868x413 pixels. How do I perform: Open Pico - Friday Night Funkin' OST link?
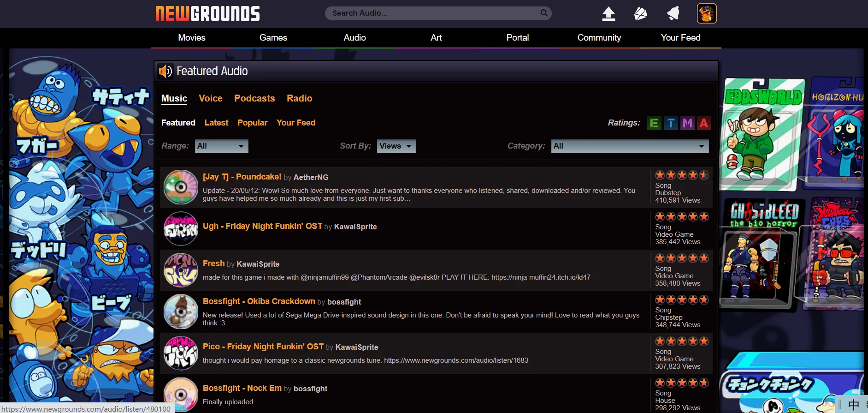click(x=263, y=347)
